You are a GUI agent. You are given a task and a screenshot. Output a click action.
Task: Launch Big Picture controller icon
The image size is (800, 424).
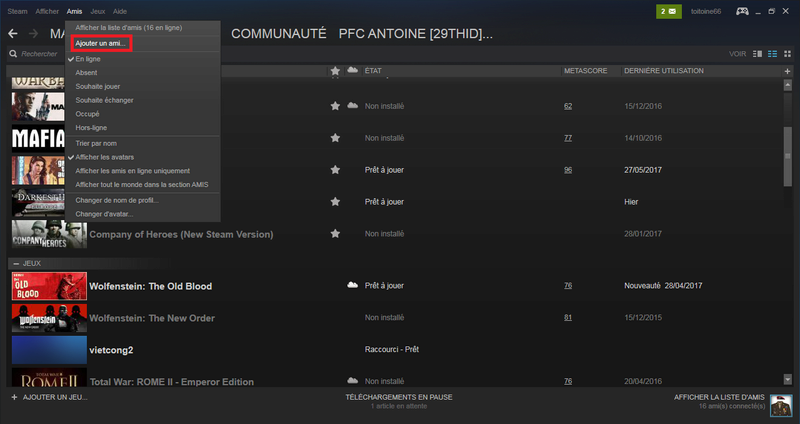tap(742, 11)
